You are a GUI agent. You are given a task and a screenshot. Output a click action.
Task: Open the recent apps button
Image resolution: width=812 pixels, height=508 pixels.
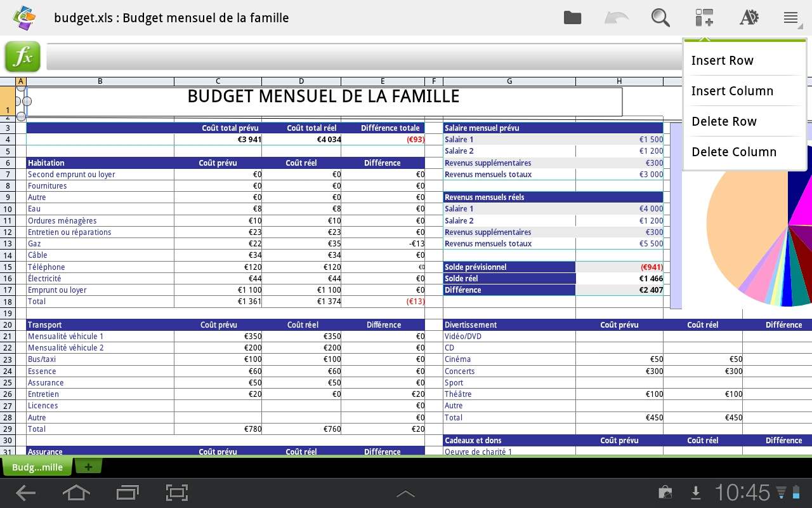pos(128,493)
